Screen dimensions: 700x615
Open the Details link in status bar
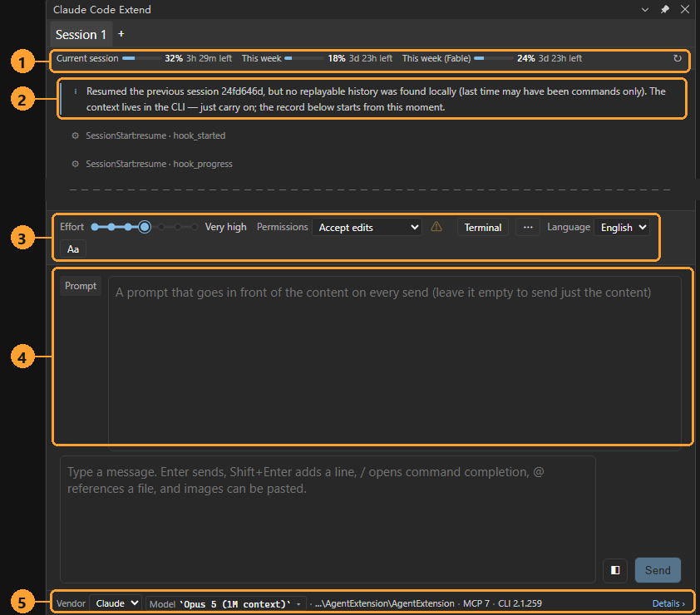[x=668, y=603]
